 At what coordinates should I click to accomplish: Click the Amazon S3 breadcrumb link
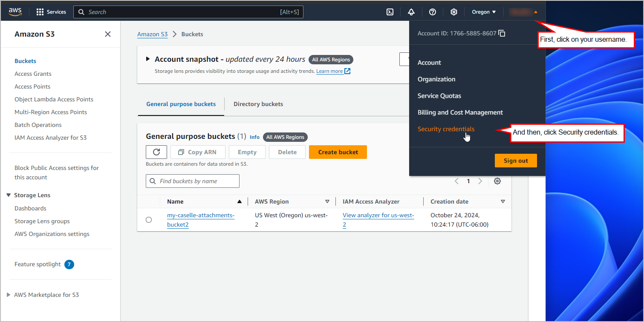tap(153, 34)
